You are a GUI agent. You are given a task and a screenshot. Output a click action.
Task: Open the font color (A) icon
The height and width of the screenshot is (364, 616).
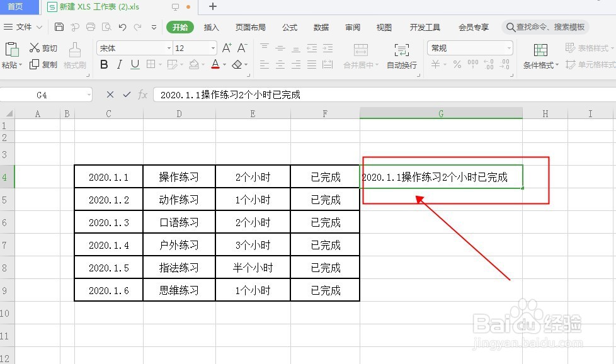(x=217, y=64)
